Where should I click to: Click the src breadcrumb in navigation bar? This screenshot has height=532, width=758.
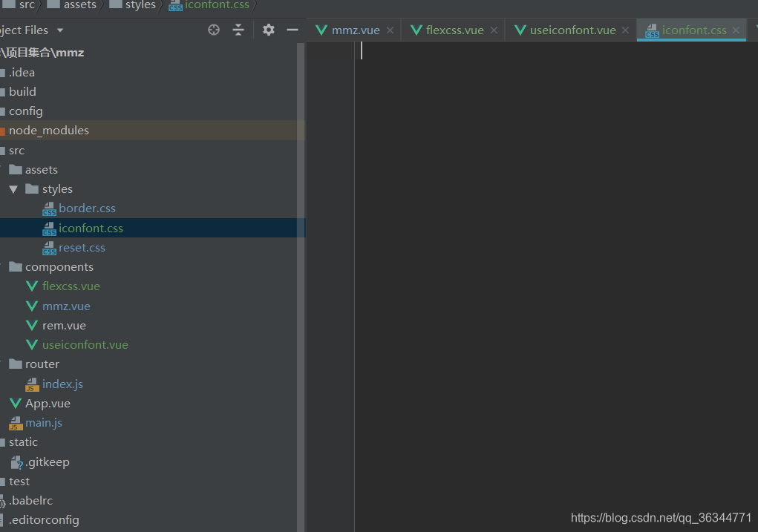[27, 5]
